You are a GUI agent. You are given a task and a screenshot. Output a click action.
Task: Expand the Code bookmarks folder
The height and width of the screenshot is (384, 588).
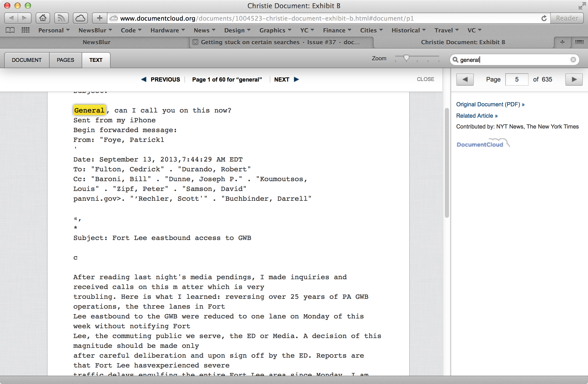[131, 30]
